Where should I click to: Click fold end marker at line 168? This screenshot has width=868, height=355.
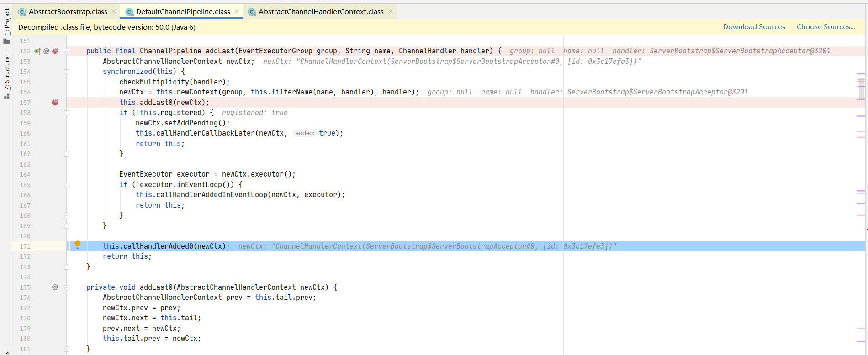67,215
